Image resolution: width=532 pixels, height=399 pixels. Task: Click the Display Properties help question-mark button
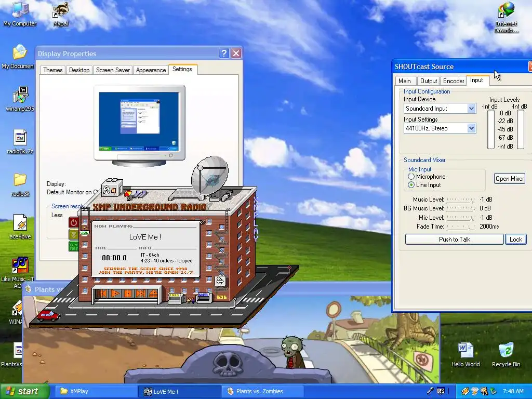224,54
